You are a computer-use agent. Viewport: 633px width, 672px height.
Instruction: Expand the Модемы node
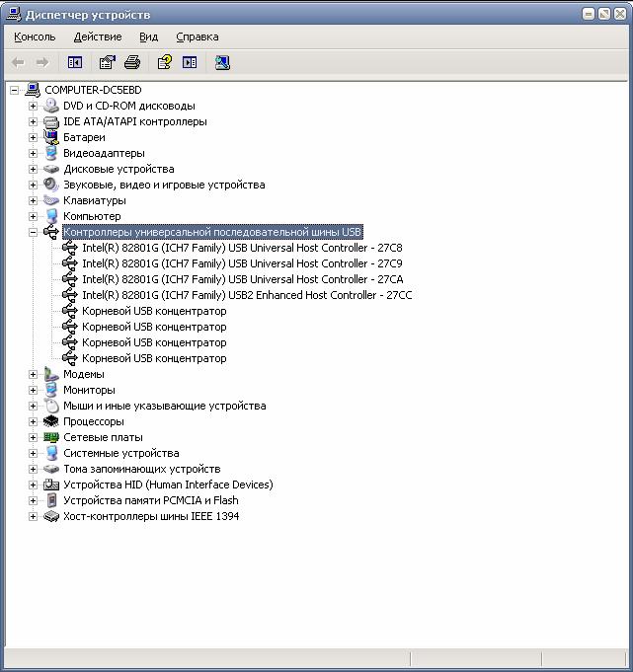tap(33, 375)
